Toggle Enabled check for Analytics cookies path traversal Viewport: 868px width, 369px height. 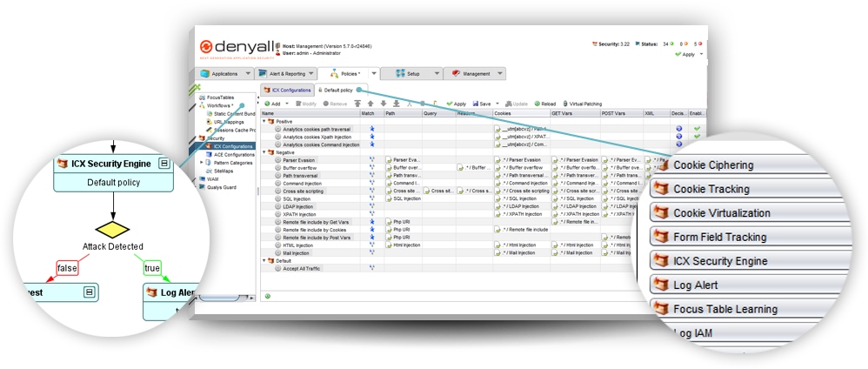coord(697,129)
